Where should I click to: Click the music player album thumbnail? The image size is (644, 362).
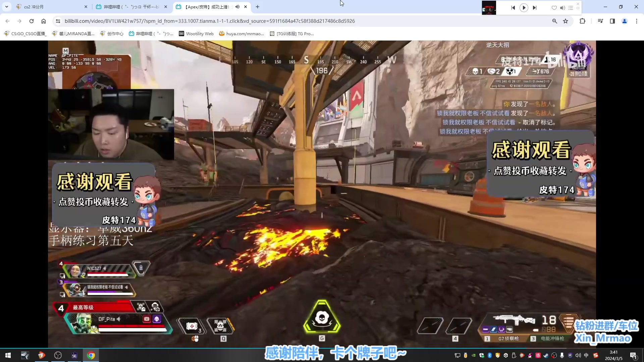(489, 8)
